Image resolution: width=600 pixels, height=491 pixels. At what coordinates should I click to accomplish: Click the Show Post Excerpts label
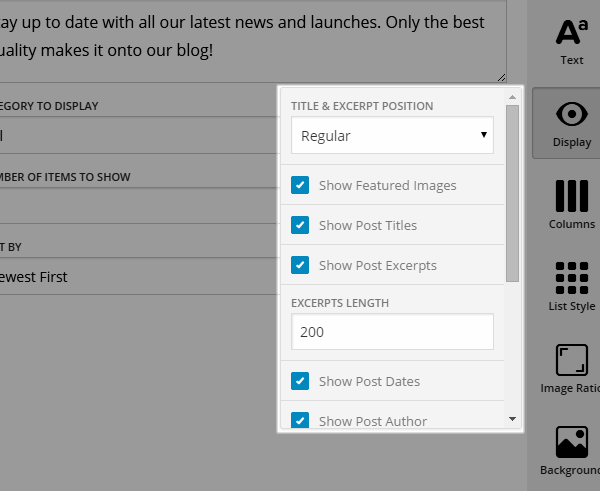click(378, 265)
